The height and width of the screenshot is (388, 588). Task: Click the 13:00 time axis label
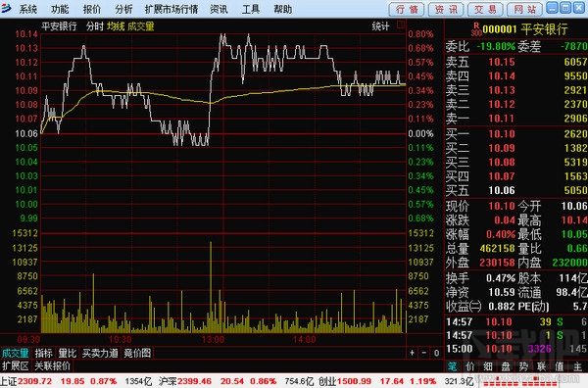(x=213, y=340)
